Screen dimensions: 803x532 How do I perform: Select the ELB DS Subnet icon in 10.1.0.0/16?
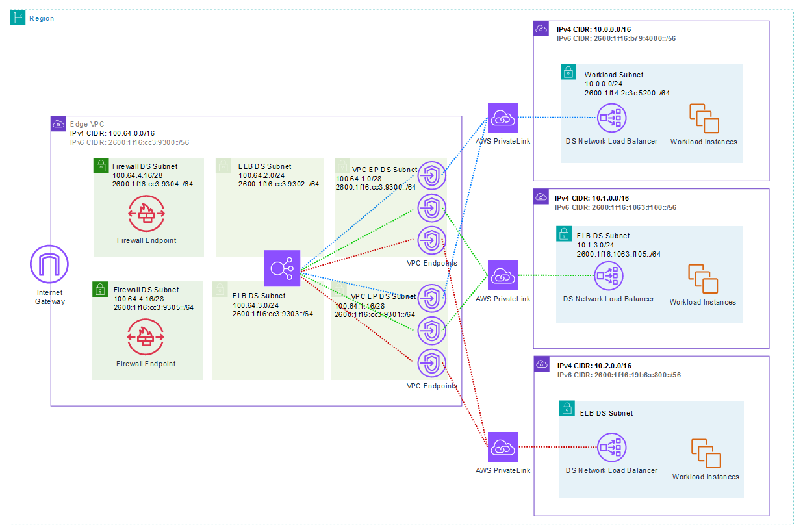(x=563, y=233)
